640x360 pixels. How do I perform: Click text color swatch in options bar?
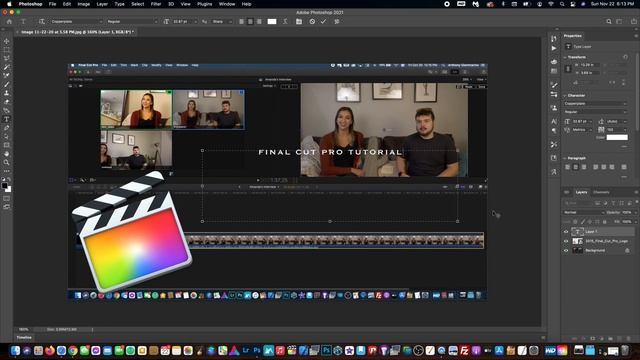coord(272,22)
